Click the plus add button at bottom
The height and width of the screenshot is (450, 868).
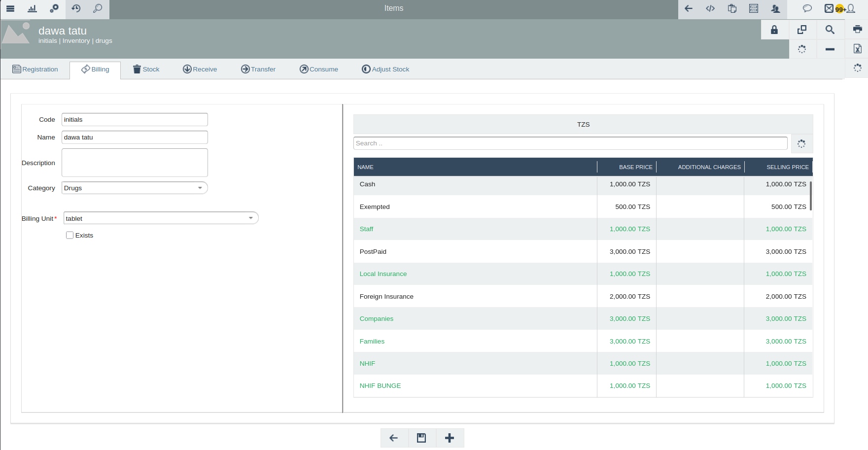(450, 438)
